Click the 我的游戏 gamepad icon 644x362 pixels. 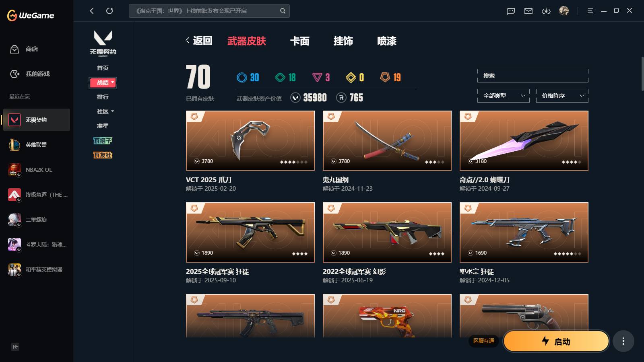14,74
